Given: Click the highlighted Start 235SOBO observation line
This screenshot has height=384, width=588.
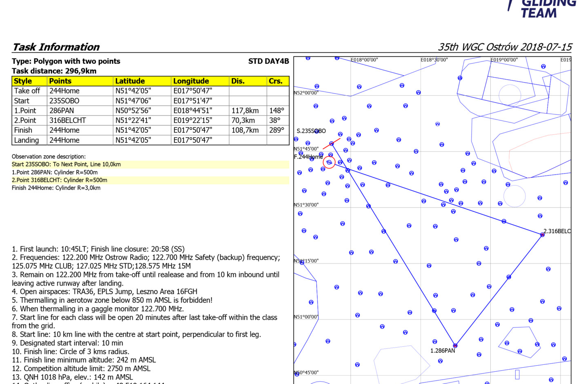Looking at the screenshot, I should 66,165.
